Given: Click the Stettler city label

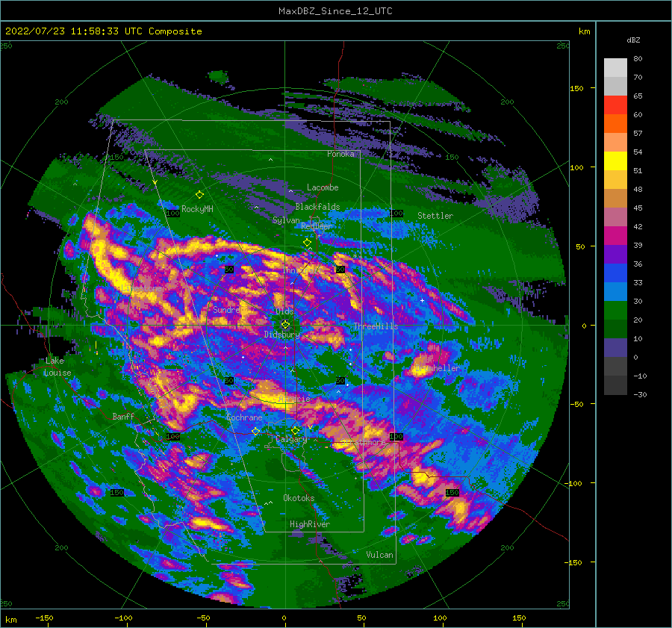Looking at the screenshot, I should coord(435,216).
